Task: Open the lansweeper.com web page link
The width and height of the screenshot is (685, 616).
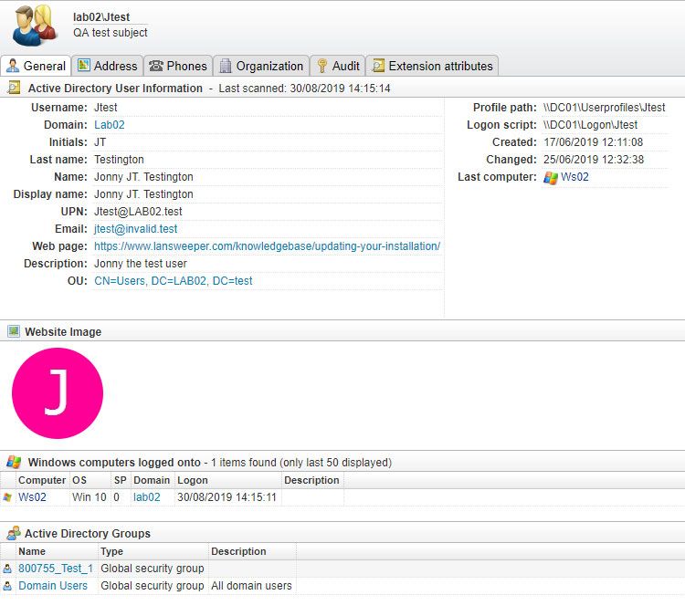Action: [267, 246]
